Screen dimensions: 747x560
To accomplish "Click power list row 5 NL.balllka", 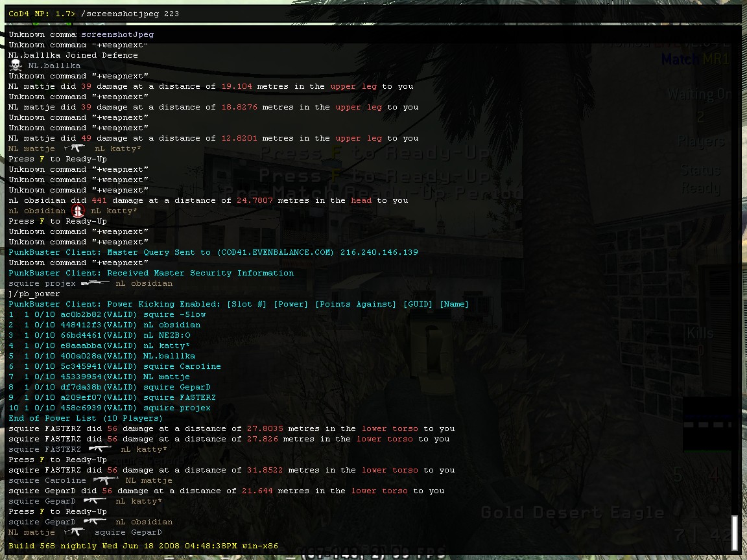I will [102, 356].
